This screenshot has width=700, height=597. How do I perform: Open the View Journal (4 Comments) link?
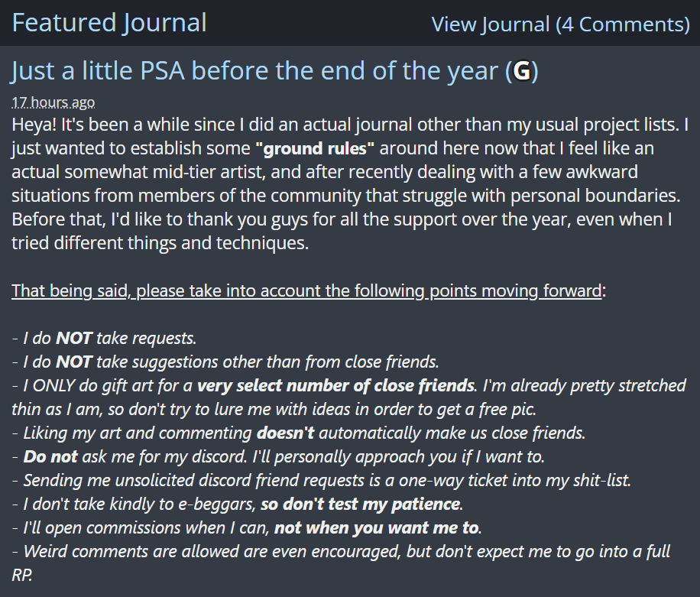(560, 24)
